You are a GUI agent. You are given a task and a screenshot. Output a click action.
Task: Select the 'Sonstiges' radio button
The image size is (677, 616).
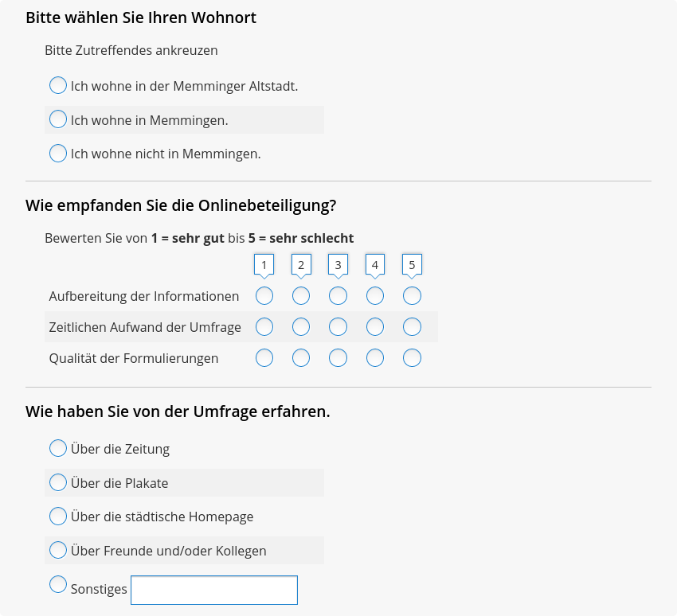[x=58, y=584]
